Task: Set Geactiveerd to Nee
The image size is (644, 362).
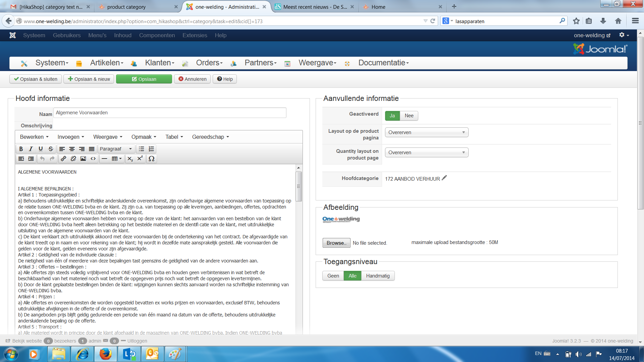Action: pos(409,116)
